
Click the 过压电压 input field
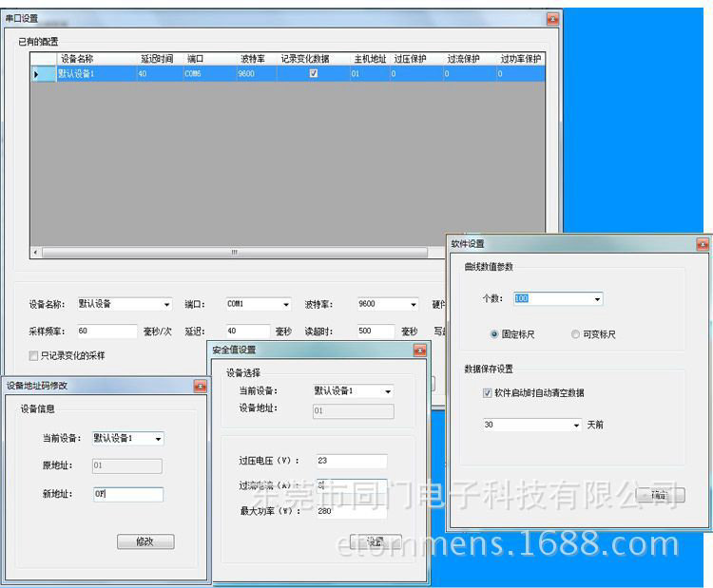pyautogui.click(x=351, y=462)
